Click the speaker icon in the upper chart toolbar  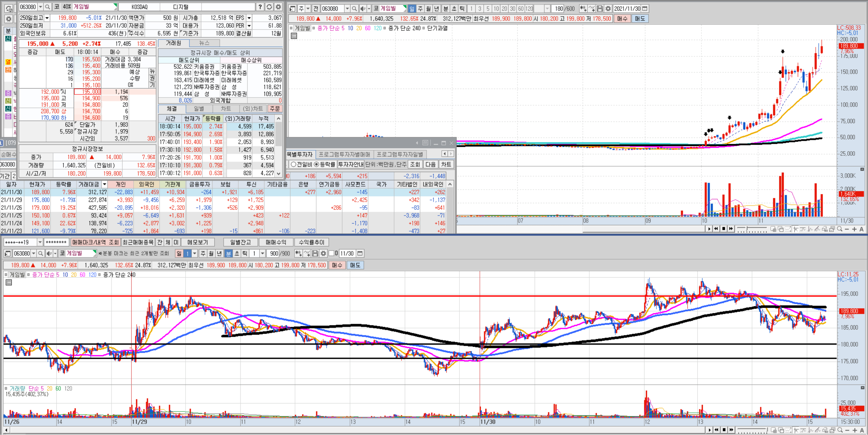coord(363,9)
